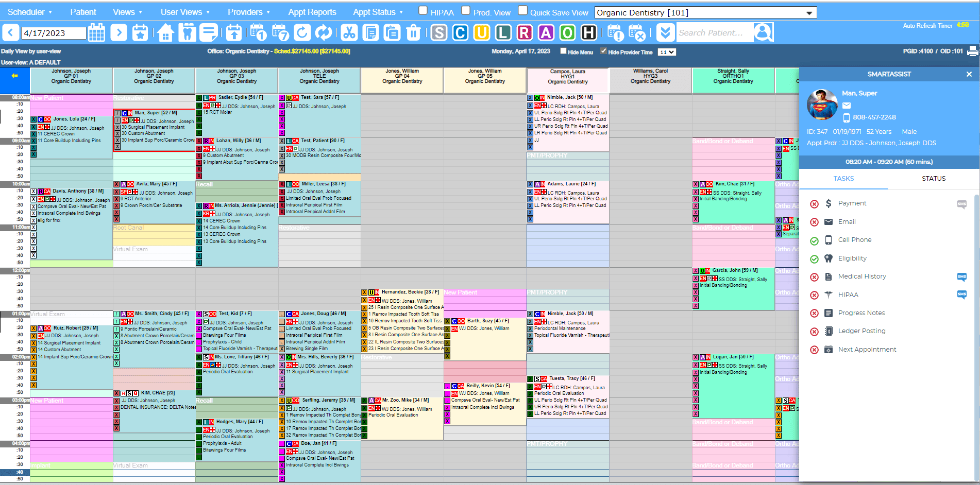Screen dimensions: 980x485
Task: Click the Medical History task
Action: point(861,276)
